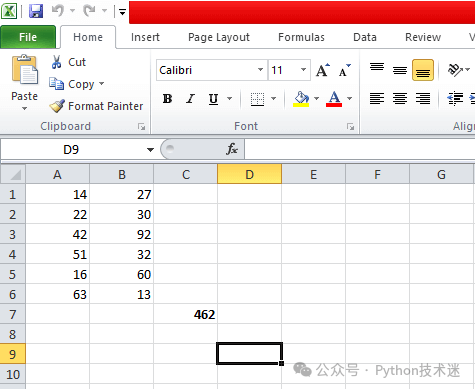Viewport: 475px width, 389px height.
Task: Undo the last action
Action: tap(58, 11)
